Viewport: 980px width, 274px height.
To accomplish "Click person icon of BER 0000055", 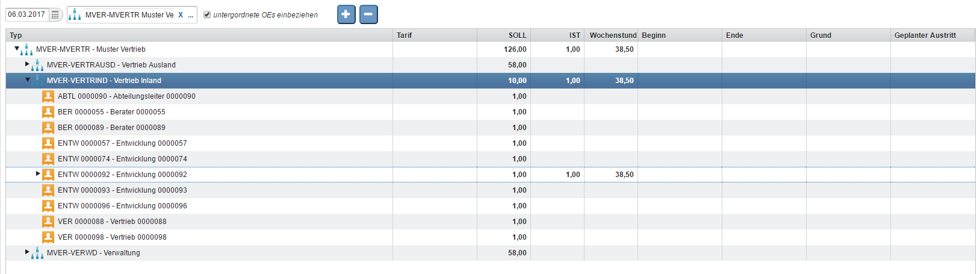I will [48, 112].
